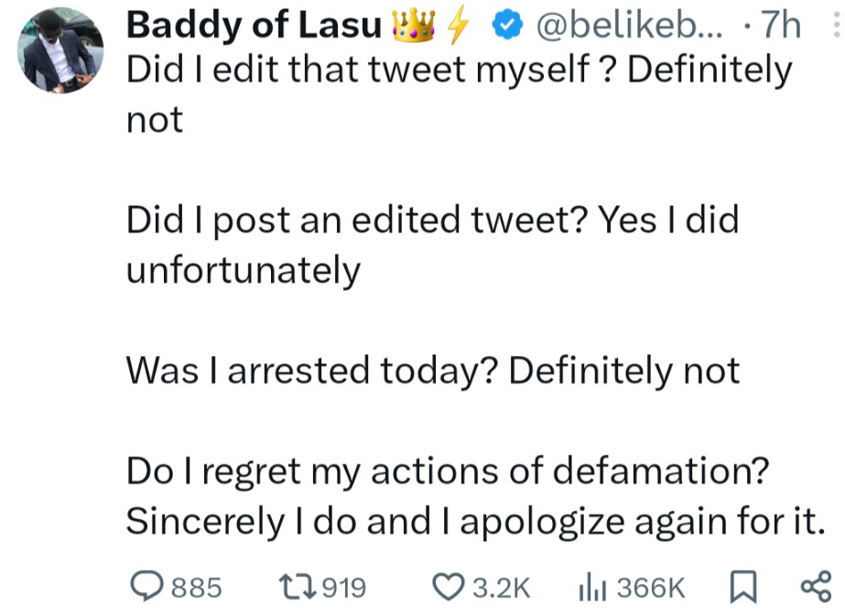Click the 919 reposts count
Screen dimensions: 845x616
(345, 587)
